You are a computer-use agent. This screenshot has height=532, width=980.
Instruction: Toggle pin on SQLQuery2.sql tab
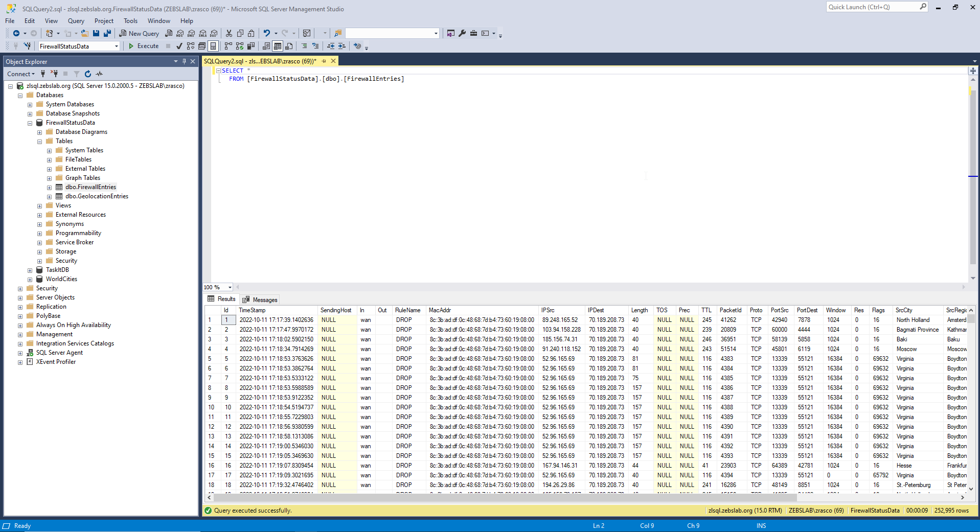[324, 61]
